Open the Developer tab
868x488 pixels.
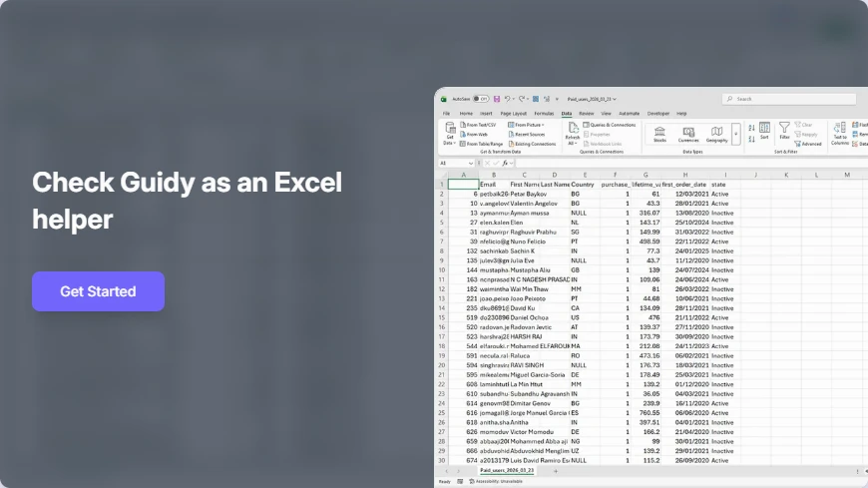pos(658,114)
